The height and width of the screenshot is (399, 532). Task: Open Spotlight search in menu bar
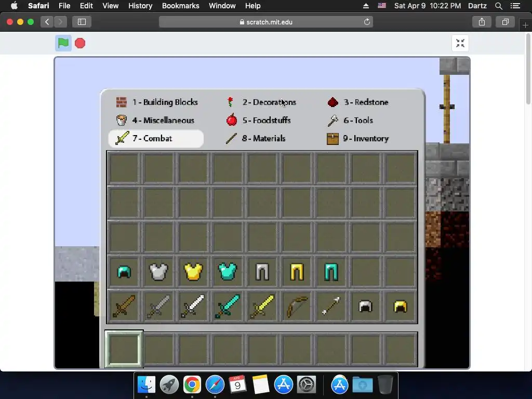[498, 6]
